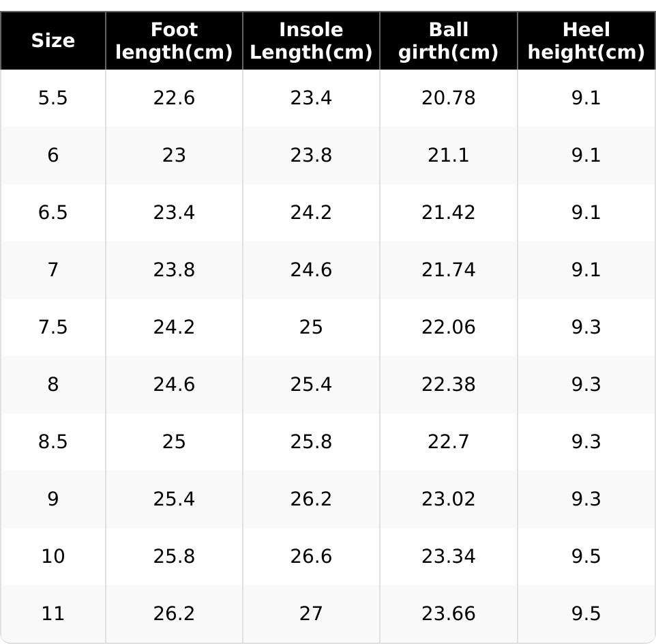
Task: Select heel height 9.5 in size 11 row
Action: point(586,614)
